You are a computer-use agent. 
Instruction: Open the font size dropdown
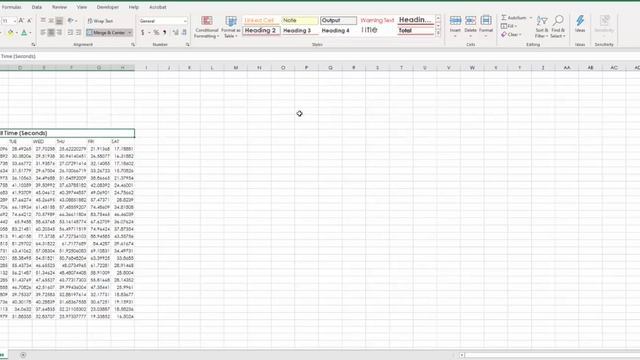(15, 21)
